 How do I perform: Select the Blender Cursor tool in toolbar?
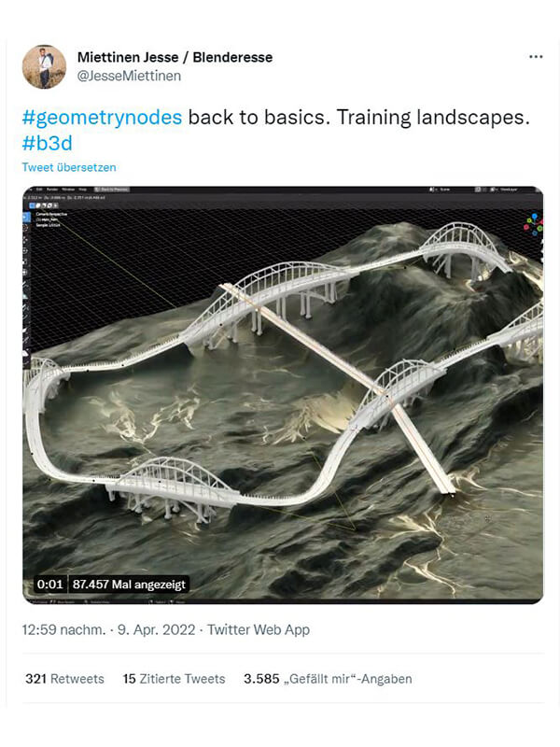click(26, 228)
